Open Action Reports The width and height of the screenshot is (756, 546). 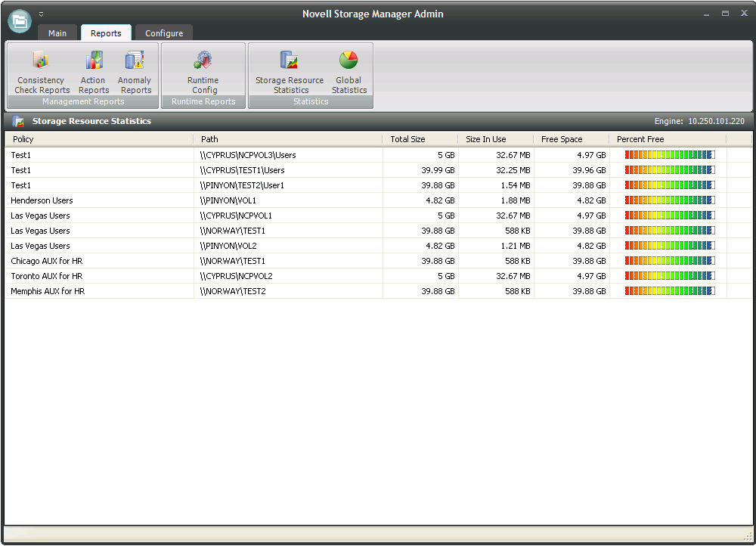94,71
